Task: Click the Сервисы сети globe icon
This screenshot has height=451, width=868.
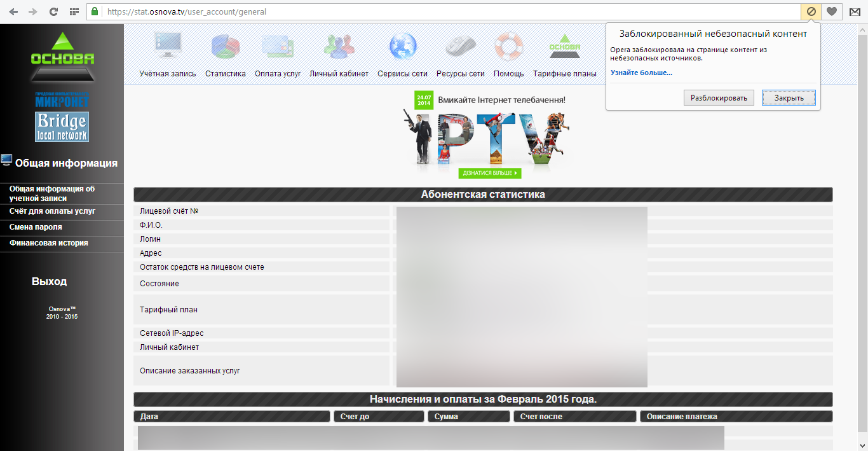Action: [x=402, y=46]
